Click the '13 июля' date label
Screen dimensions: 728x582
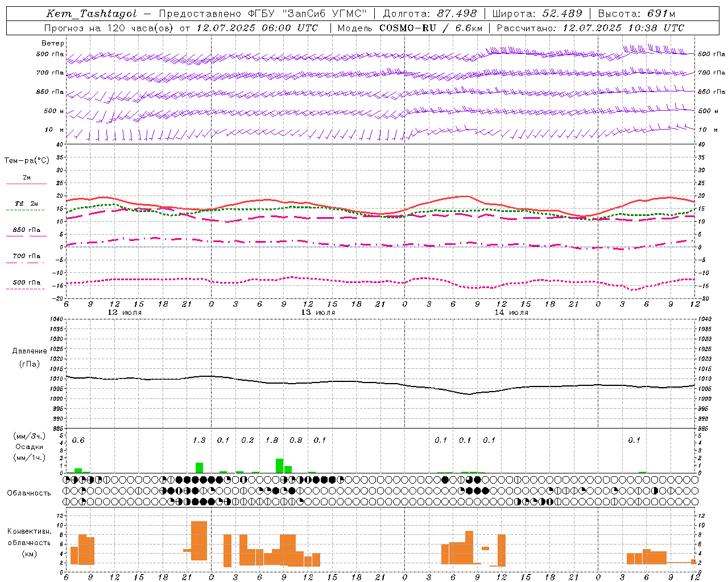(x=318, y=313)
